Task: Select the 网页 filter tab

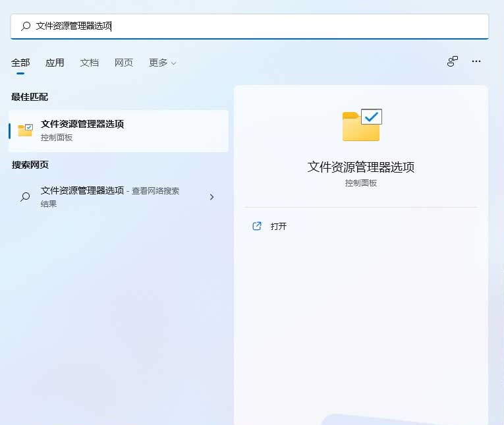Action: (x=123, y=63)
